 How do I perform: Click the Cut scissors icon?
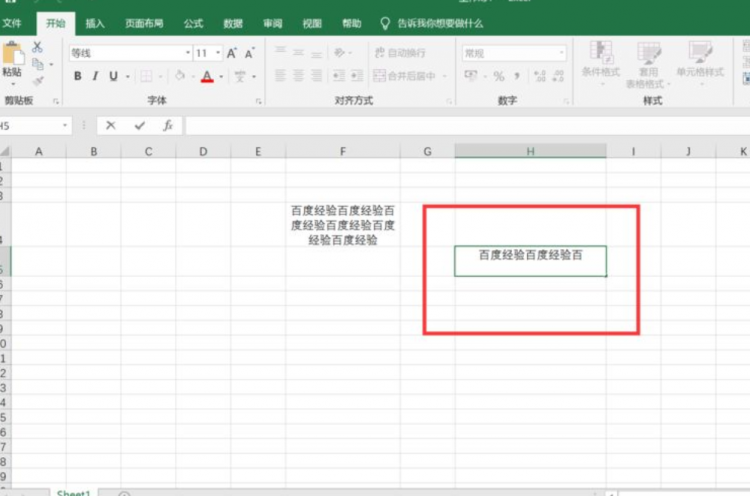37,47
